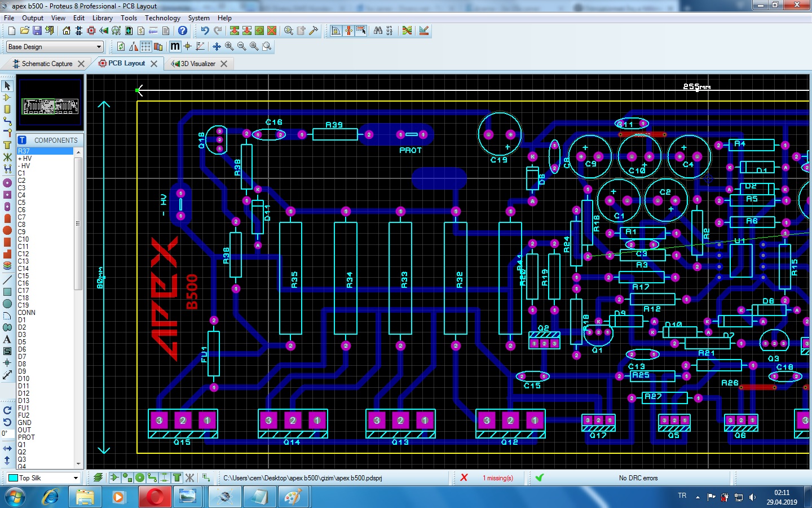Switch to the Schematic Capture tab
This screenshot has width=812, height=508.
click(47, 64)
